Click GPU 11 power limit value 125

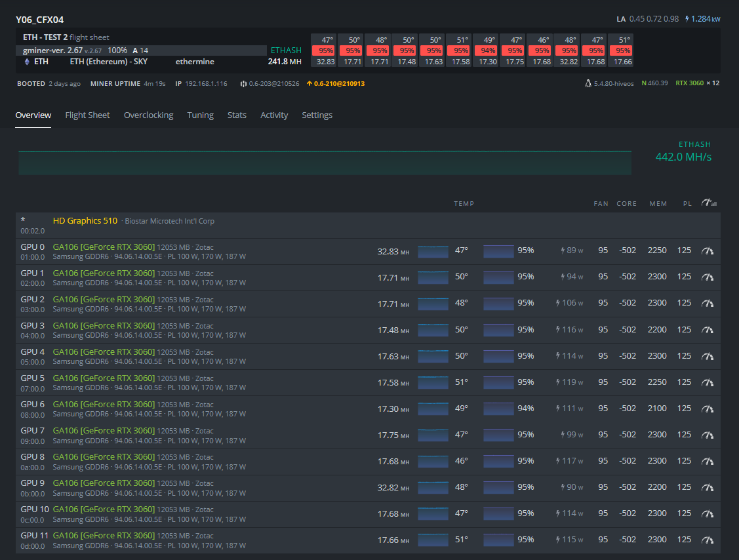(x=684, y=540)
